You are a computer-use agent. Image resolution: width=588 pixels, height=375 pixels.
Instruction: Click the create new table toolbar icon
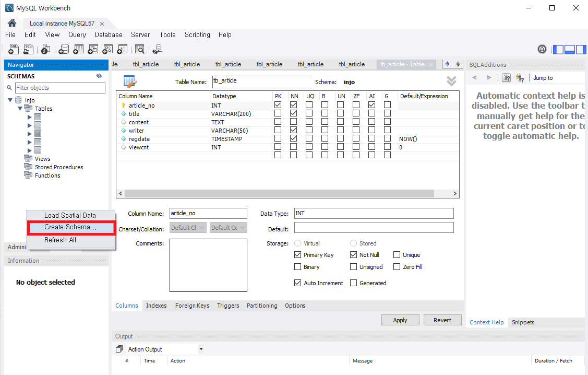pos(78,49)
